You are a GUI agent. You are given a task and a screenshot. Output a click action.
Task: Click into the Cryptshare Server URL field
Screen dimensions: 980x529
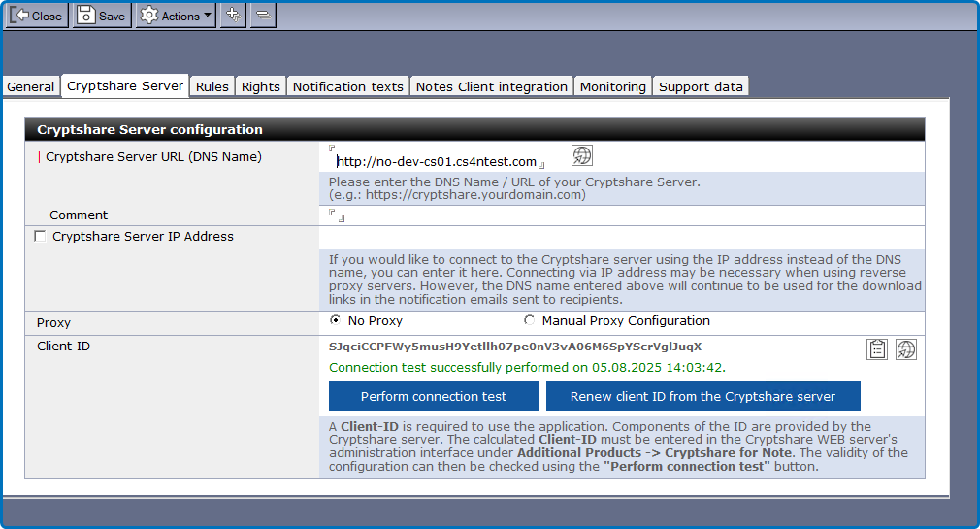pyautogui.click(x=436, y=161)
